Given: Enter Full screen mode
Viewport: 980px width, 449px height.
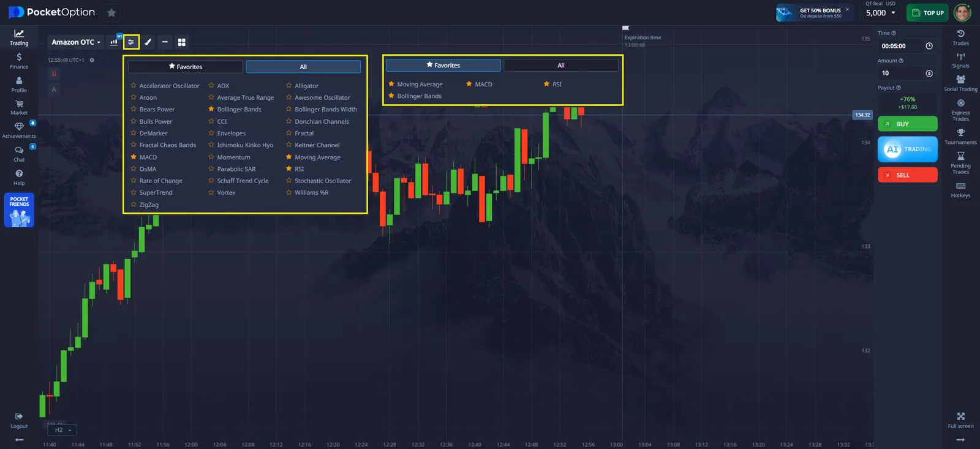Looking at the screenshot, I should 960,420.
